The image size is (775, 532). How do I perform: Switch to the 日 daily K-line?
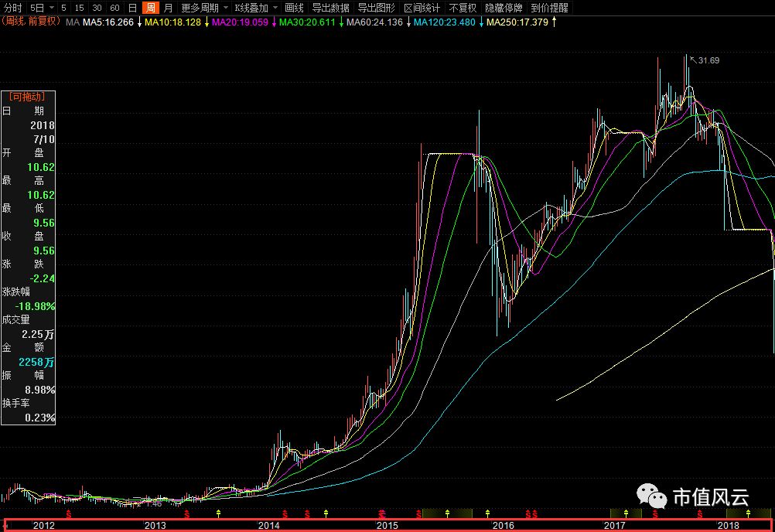[132, 8]
